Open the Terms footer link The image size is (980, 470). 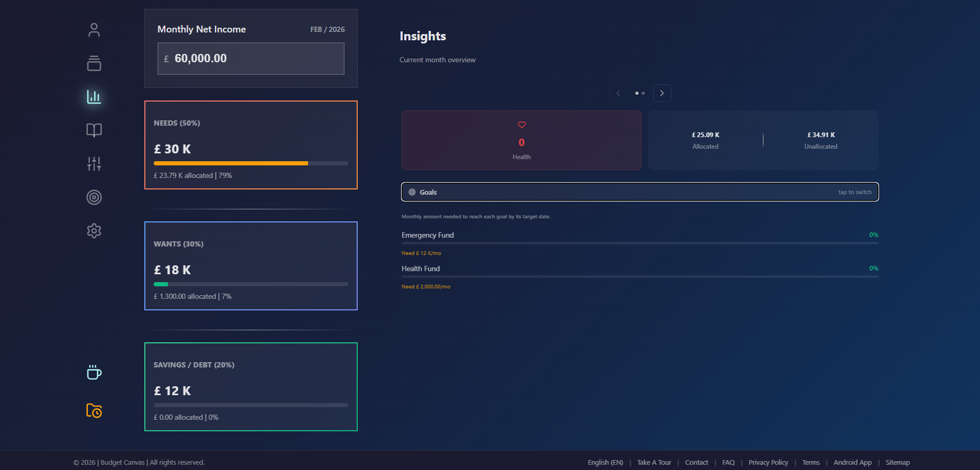coord(811,462)
